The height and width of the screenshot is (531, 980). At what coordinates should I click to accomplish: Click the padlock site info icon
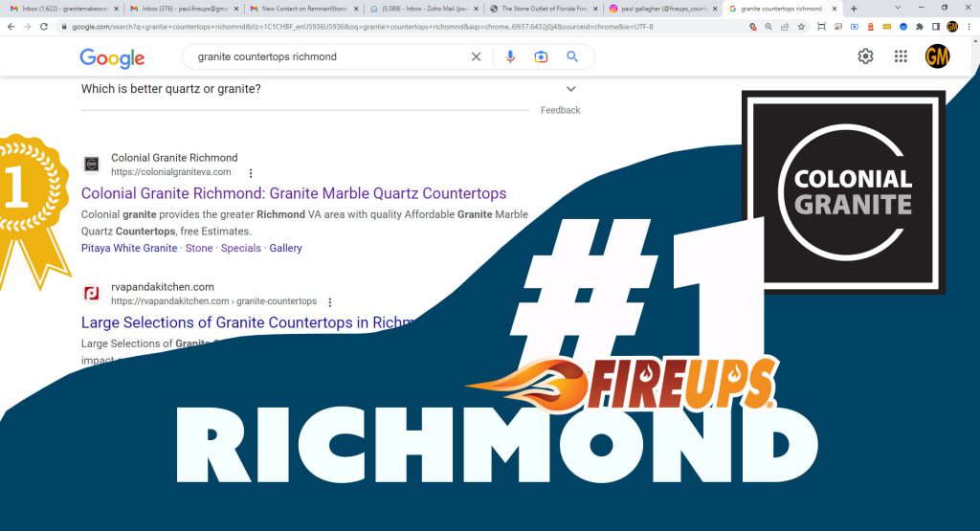[x=63, y=27]
